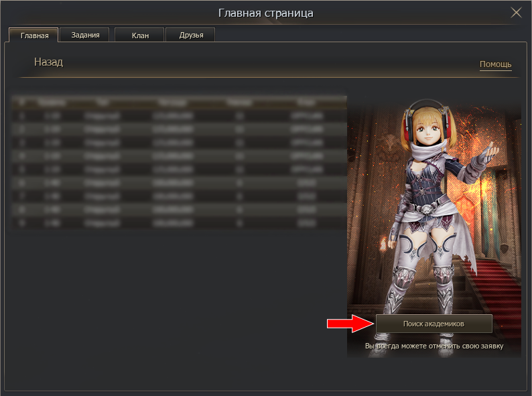The width and height of the screenshot is (532, 396).
Task: Choose the fourth table row
Action: click(179, 155)
